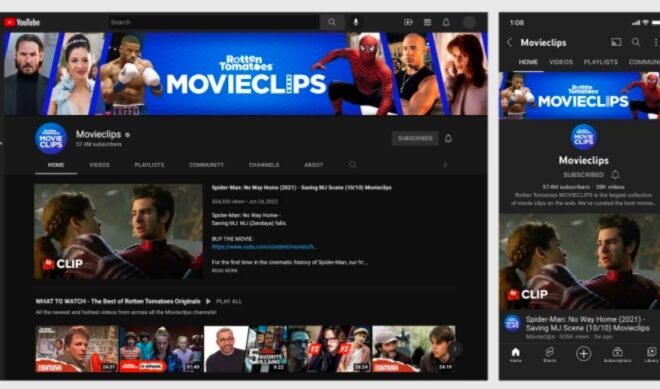Tap the cellular signal bars in status bar
The image size is (660, 389).
pos(636,22)
